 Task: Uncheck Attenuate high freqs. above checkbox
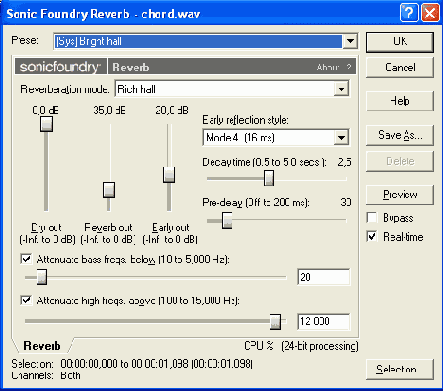26,300
